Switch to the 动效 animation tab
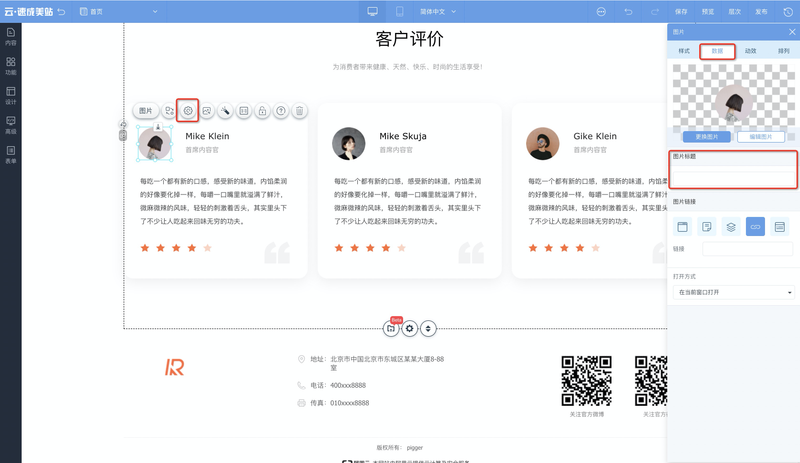 coord(751,51)
